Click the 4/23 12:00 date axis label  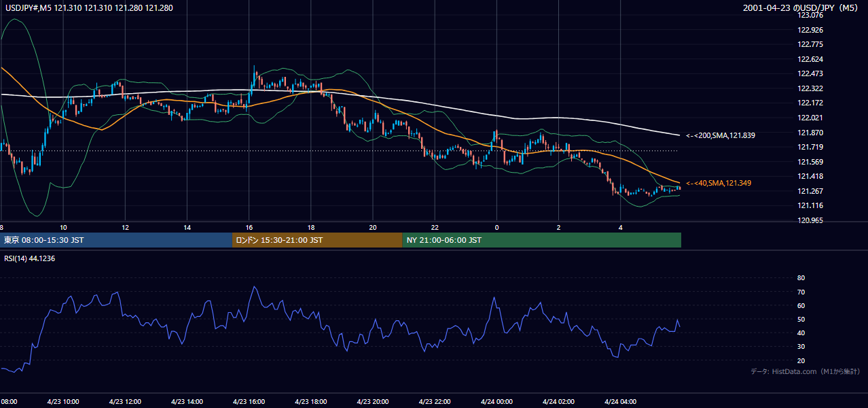(124, 401)
